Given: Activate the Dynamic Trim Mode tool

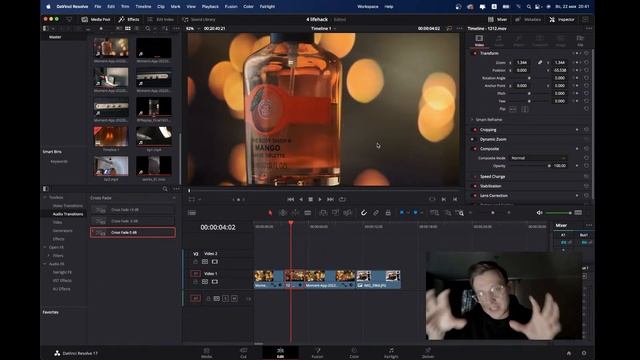Looking at the screenshot, I should (295, 213).
